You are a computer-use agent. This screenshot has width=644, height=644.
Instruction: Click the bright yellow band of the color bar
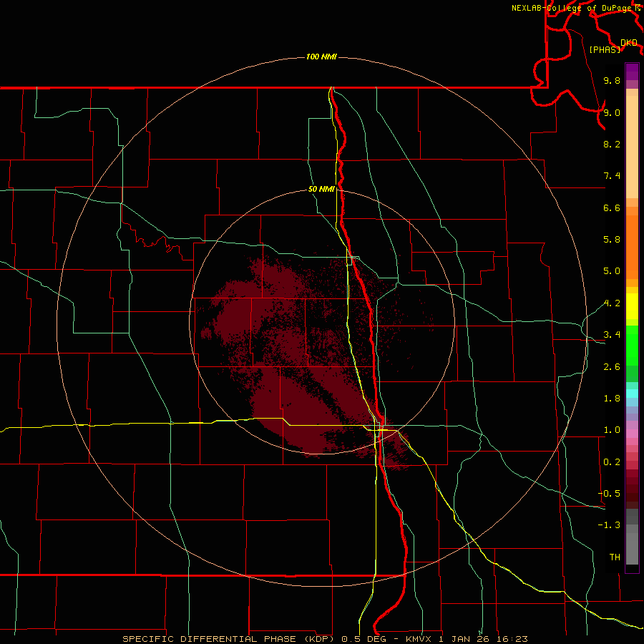(632, 306)
